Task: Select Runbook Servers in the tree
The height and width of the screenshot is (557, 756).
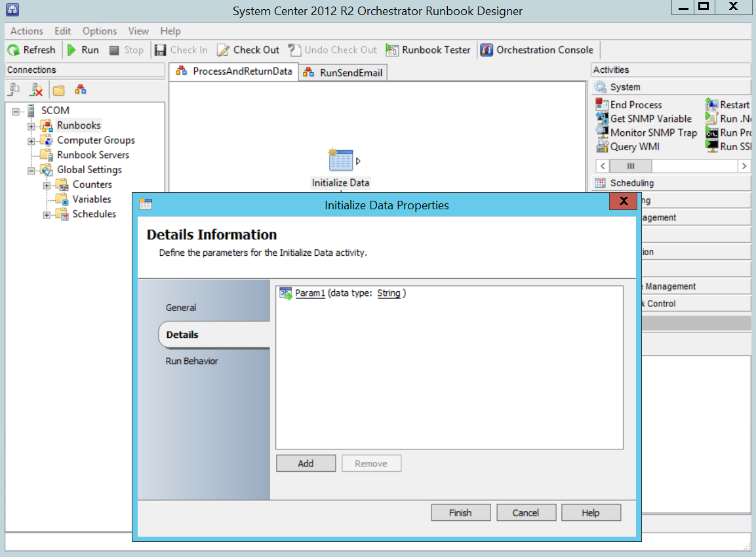Action: (x=93, y=155)
